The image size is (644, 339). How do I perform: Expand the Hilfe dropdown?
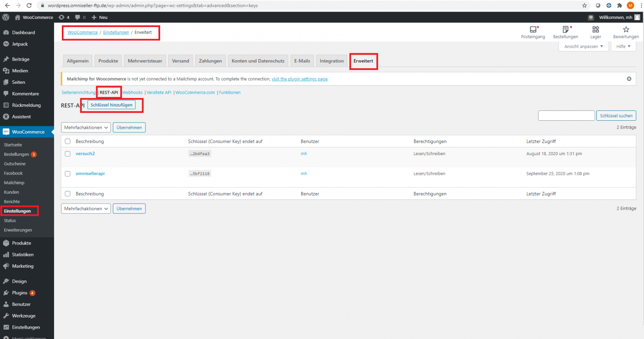click(623, 46)
